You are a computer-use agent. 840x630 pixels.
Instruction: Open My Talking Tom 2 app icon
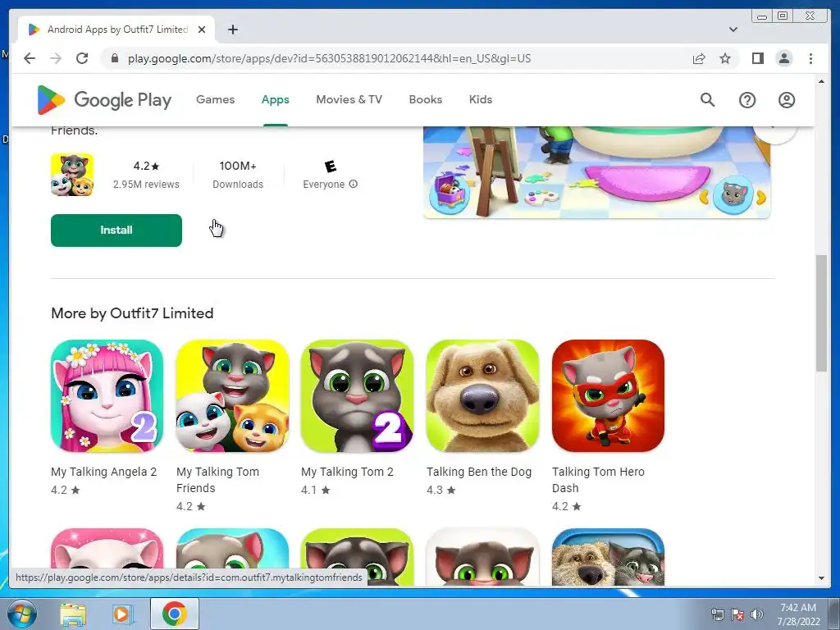[358, 396]
